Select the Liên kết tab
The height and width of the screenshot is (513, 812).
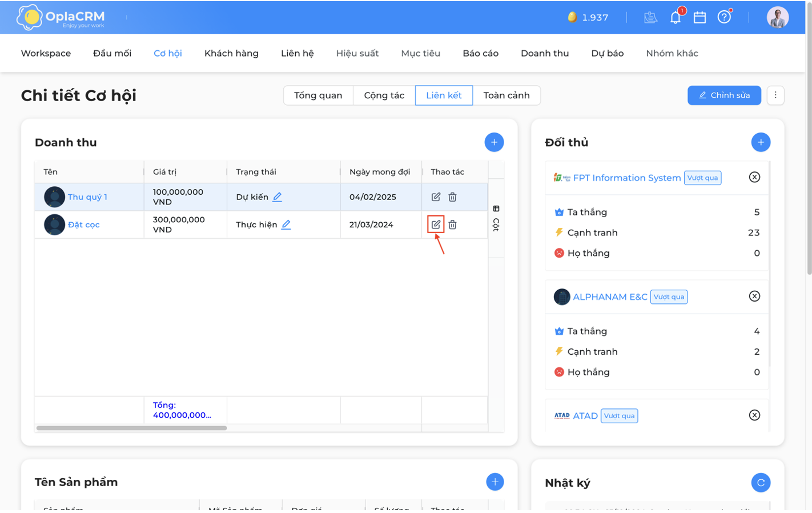point(444,95)
